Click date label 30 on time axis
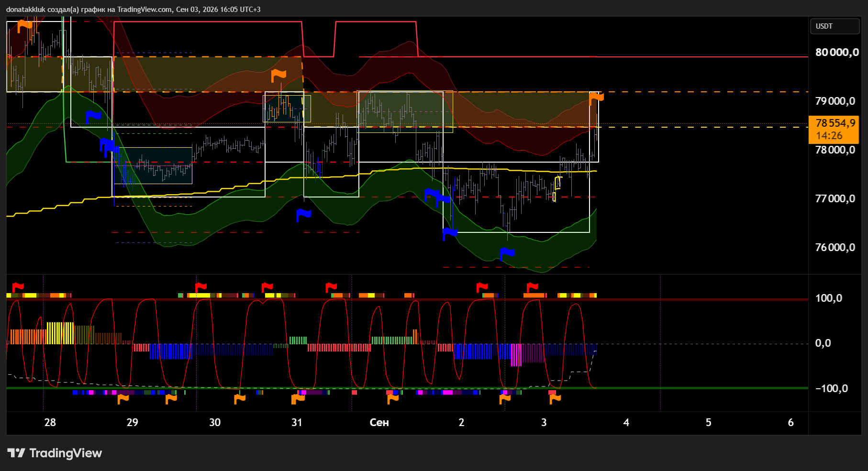Screen dimensions: 868x471 click(x=215, y=422)
